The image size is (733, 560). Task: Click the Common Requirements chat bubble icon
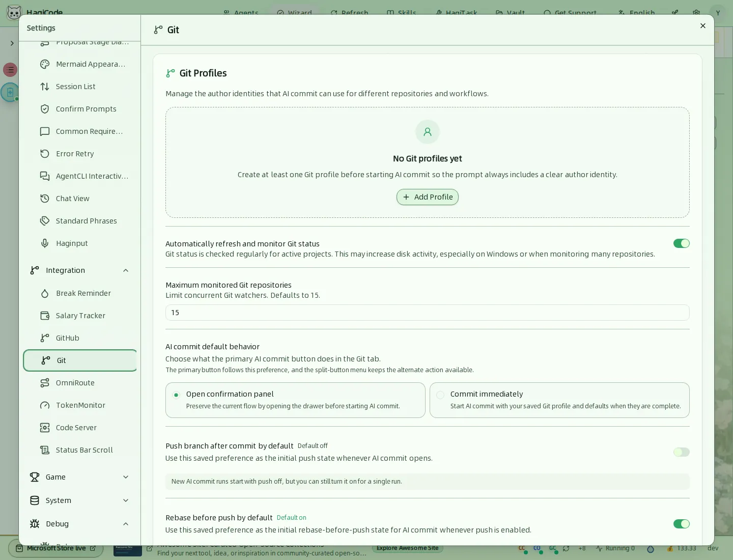[x=45, y=131]
